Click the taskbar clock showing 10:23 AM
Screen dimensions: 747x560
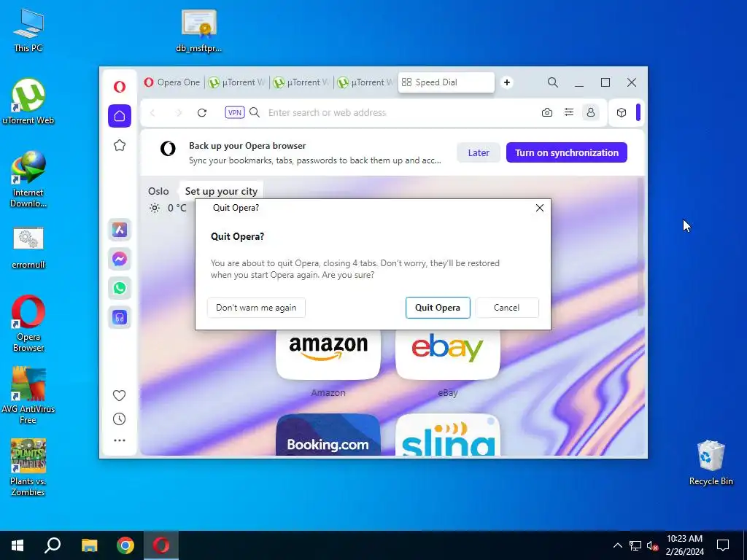pos(684,545)
